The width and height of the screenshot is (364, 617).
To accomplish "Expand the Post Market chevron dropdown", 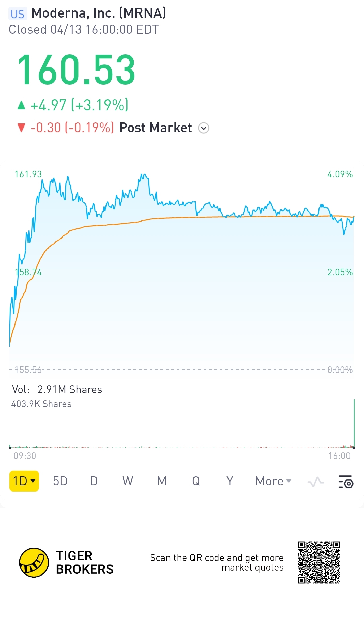I will click(x=204, y=128).
